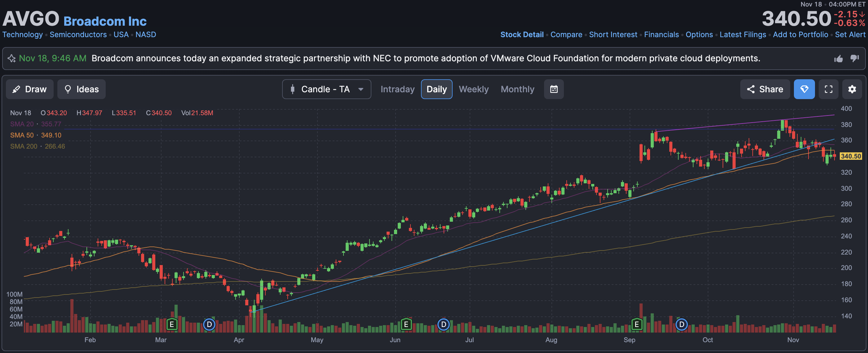Switch chart to Daily timeframe
The width and height of the screenshot is (868, 353).
pyautogui.click(x=436, y=89)
